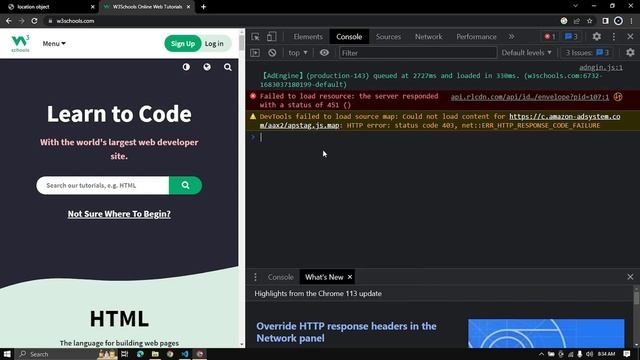
Task: Open the notification center icon
Action: pyautogui.click(x=627, y=354)
